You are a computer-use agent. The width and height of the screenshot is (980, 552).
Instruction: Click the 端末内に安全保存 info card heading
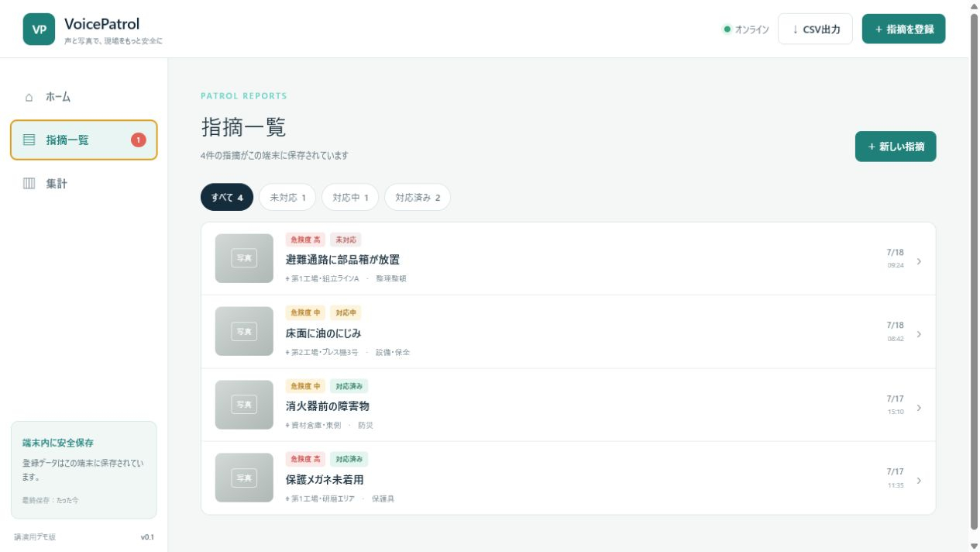pos(58,443)
